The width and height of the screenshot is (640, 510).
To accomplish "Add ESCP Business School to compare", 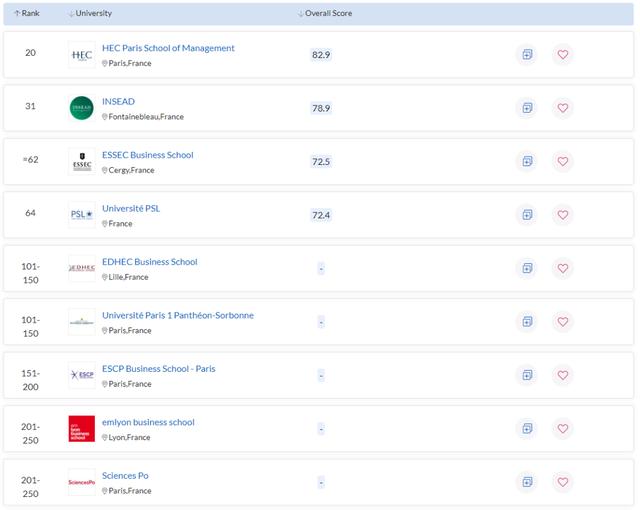I will (527, 375).
